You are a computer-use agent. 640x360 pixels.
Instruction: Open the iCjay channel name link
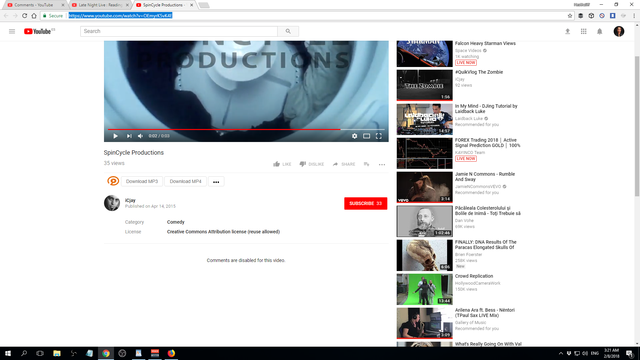(130, 200)
